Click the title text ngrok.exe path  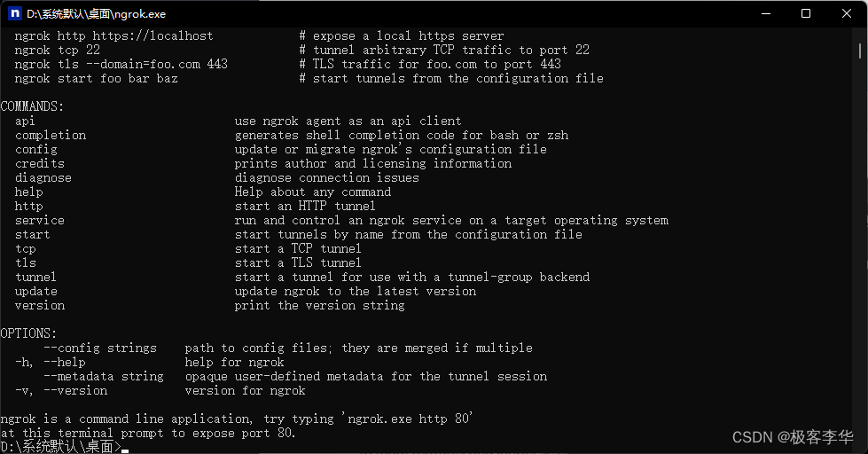[97, 14]
